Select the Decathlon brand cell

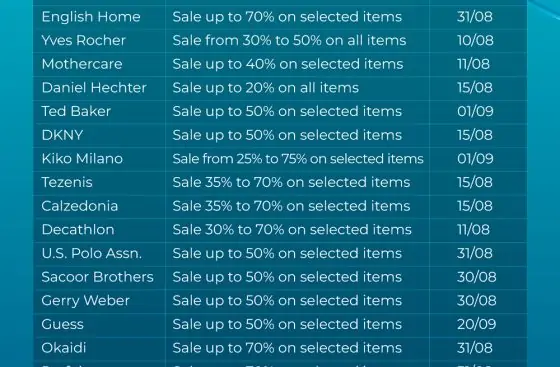[x=78, y=230]
